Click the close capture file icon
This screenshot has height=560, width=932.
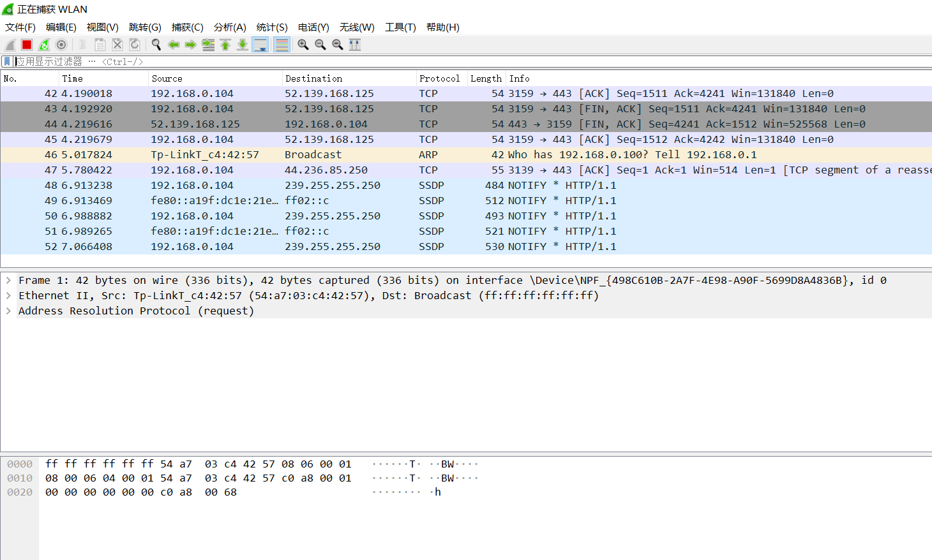pyautogui.click(x=117, y=45)
